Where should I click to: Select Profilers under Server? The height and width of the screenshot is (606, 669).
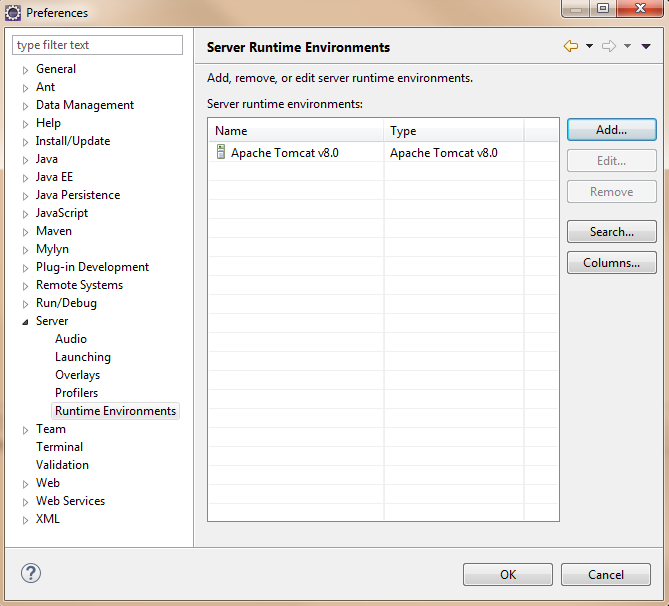click(76, 393)
